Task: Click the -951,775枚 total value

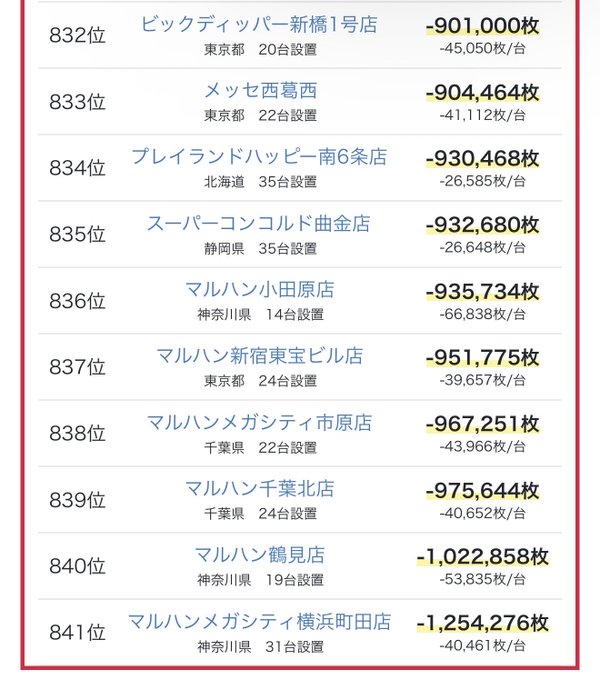Action: pyautogui.click(x=483, y=358)
